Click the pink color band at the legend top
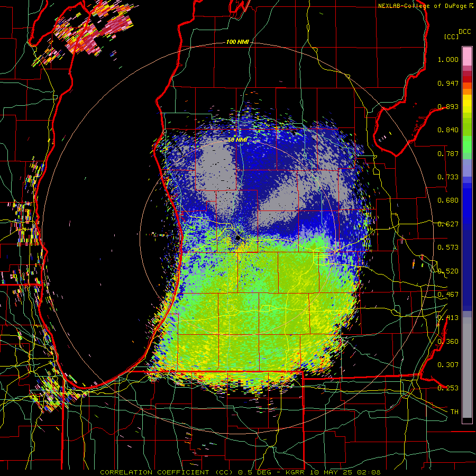 click(467, 56)
